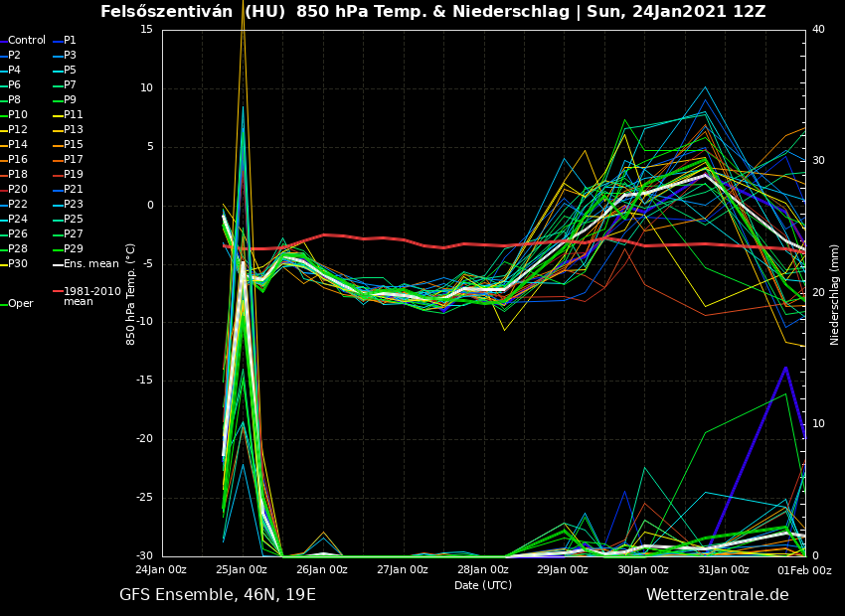Screen dimensions: 845x616
Task: Click the Control legend entry
Action: (x=27, y=41)
